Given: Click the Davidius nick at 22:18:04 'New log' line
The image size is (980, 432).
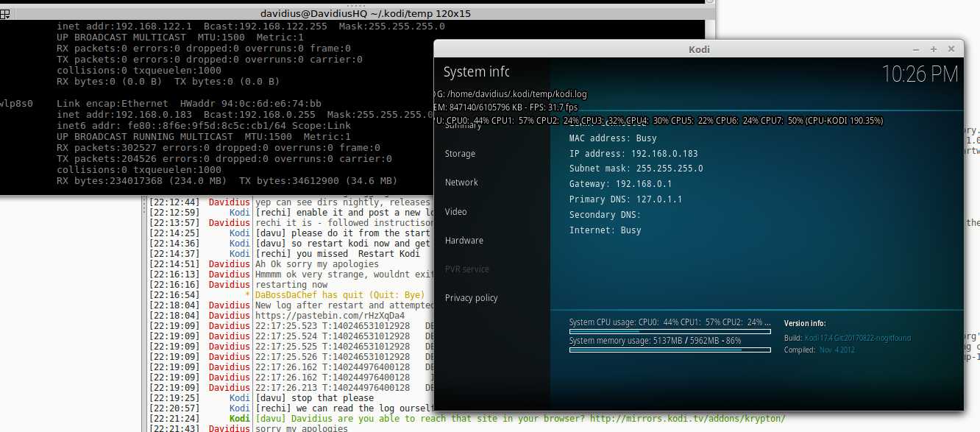Looking at the screenshot, I should point(230,305).
